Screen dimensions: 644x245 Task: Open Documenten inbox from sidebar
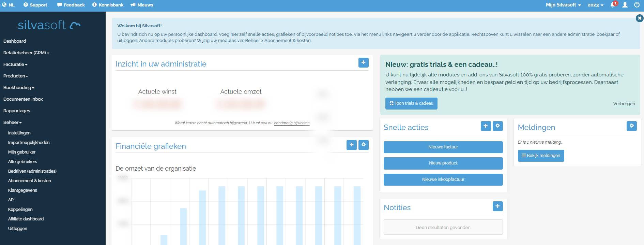(x=23, y=99)
